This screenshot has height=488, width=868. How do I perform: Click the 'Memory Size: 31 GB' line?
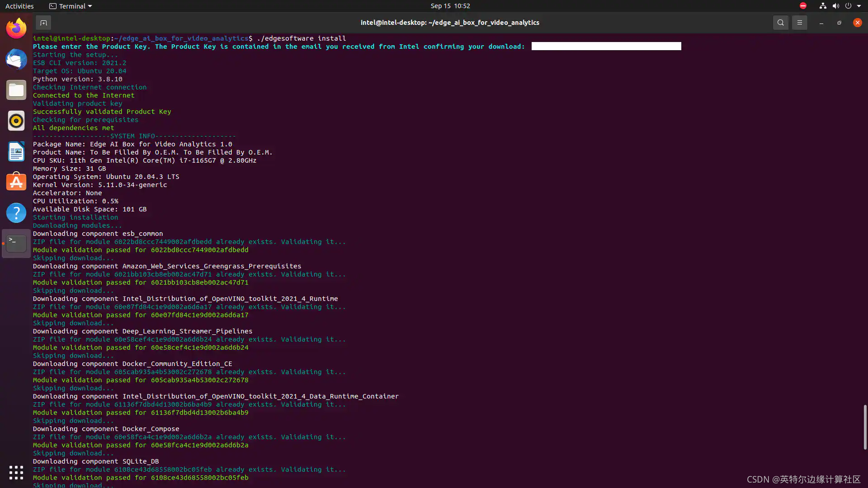69,169
